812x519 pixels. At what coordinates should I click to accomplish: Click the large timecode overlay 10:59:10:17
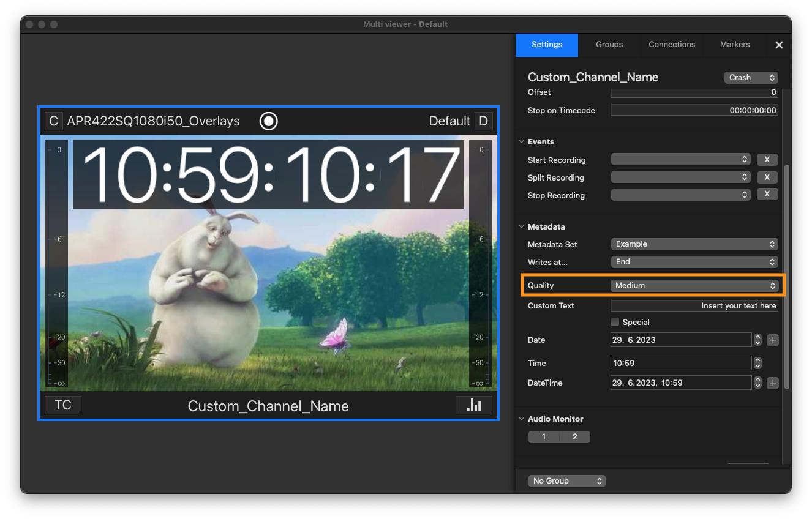pos(268,174)
